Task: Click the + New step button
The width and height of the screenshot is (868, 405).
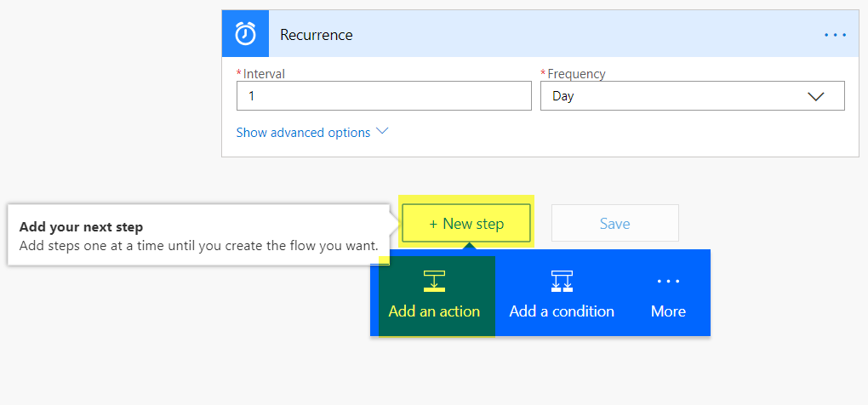Action: pyautogui.click(x=466, y=223)
